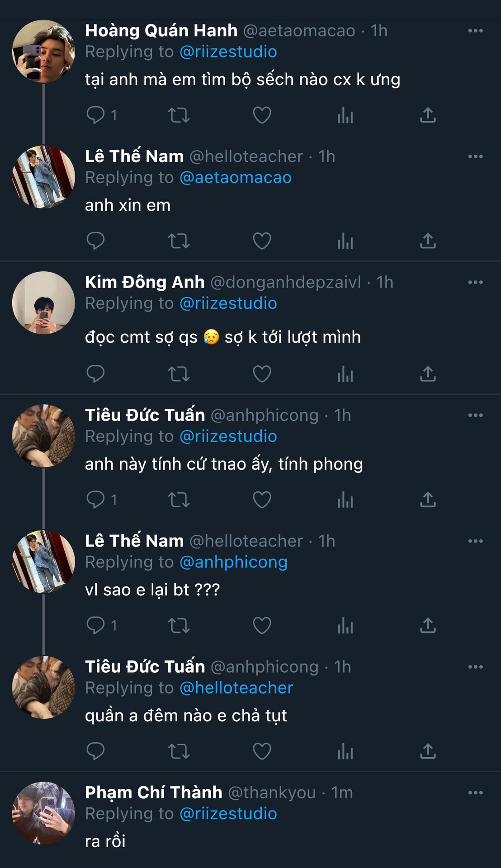Viewport: 501px width, 868px height.
Task: Open the @aetaomacao mention link
Action: (x=236, y=178)
